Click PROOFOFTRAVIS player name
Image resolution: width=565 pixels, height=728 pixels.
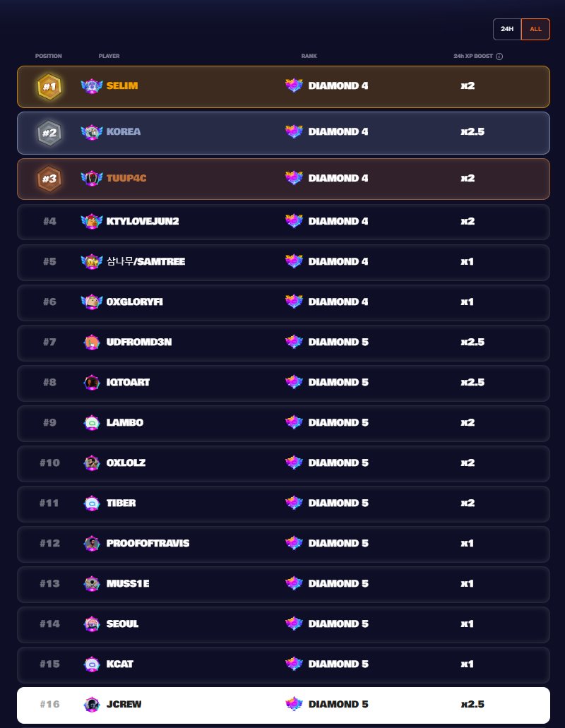[x=148, y=544]
